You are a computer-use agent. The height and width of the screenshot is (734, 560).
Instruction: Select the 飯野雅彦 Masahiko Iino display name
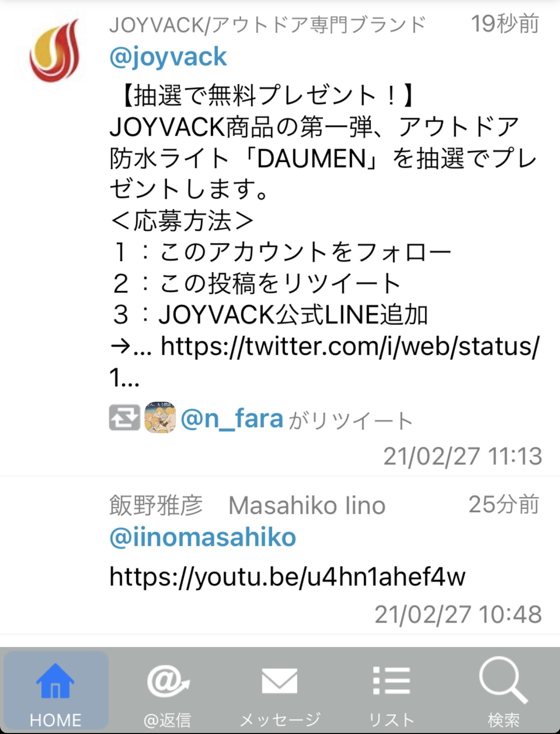pos(247,505)
